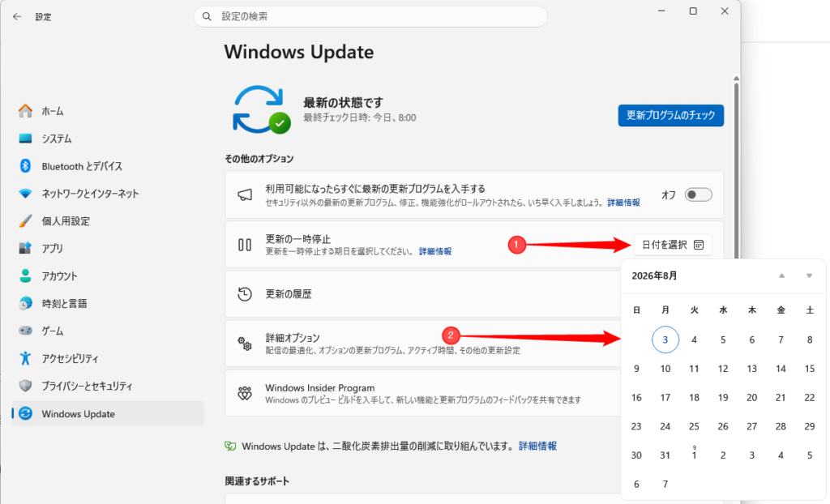Select August 28 in the calendar
The width and height of the screenshot is (830, 504).
coord(781,427)
